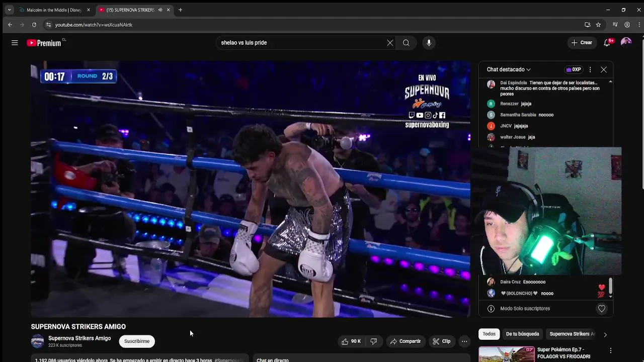644x362 pixels.
Task: Click the SUPERNOVA STRIKERS AMIGO video title
Action: (x=78, y=327)
